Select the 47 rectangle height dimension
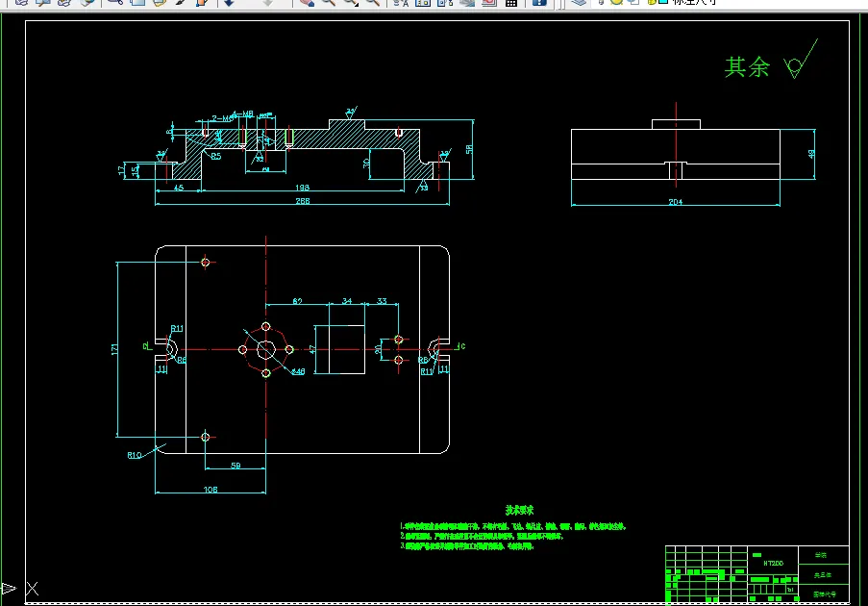Screen dimensions: 868x606 click(312, 349)
